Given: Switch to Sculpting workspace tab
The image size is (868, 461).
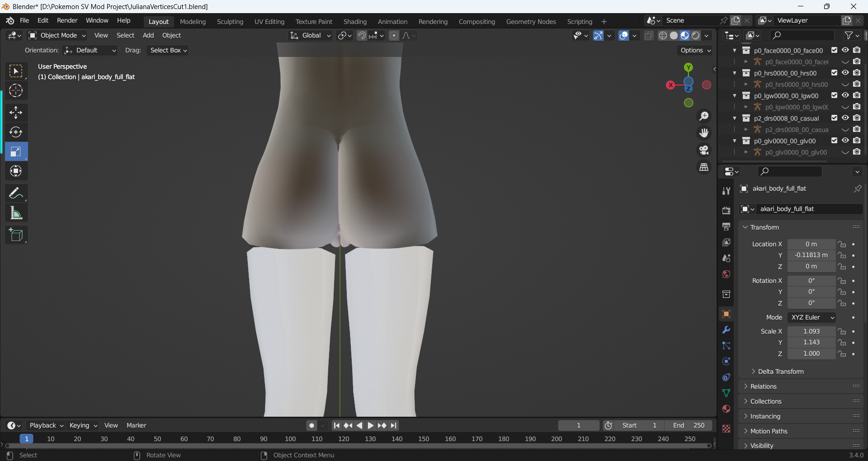Looking at the screenshot, I should pos(230,22).
